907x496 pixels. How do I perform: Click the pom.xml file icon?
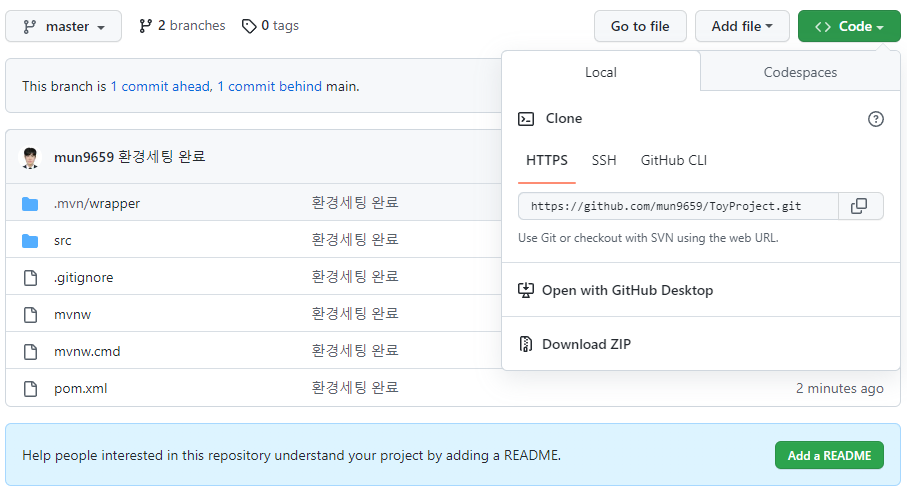[x=31, y=389]
